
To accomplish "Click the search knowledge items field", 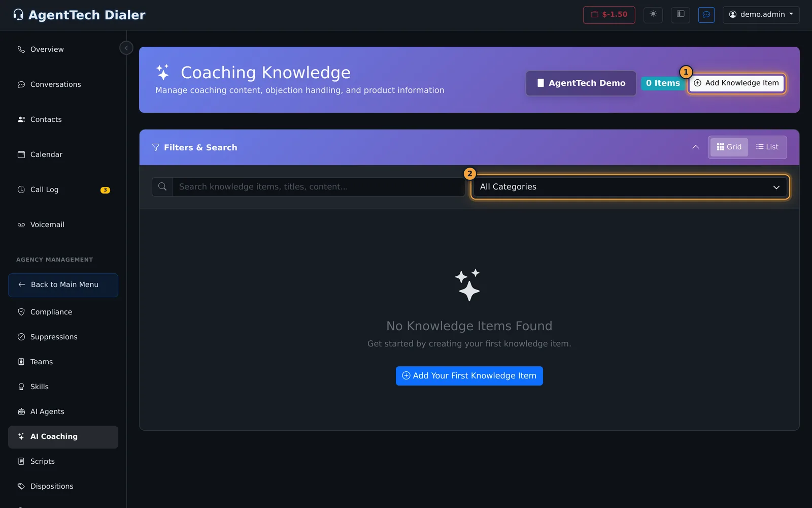I will (x=319, y=187).
